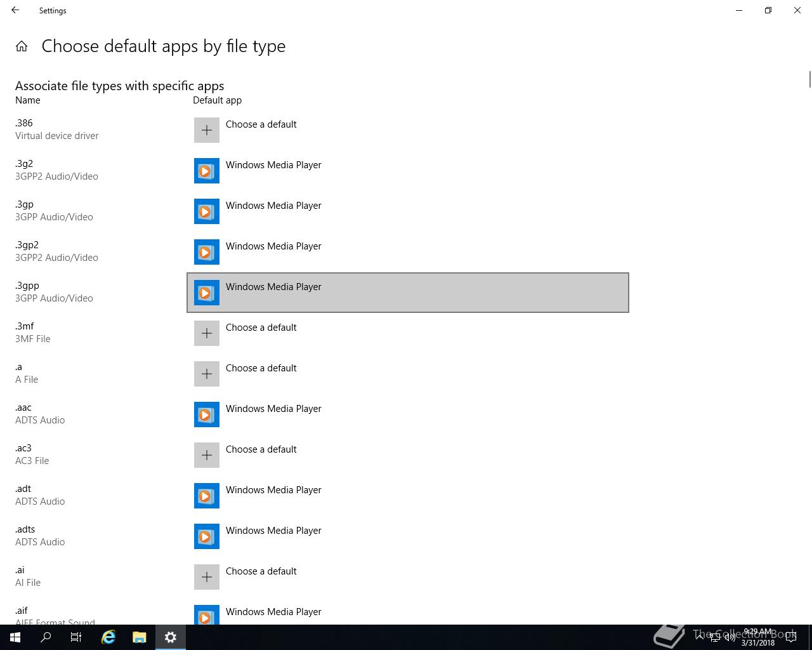Open File Explorer from taskbar
812x650 pixels.
tap(140, 637)
